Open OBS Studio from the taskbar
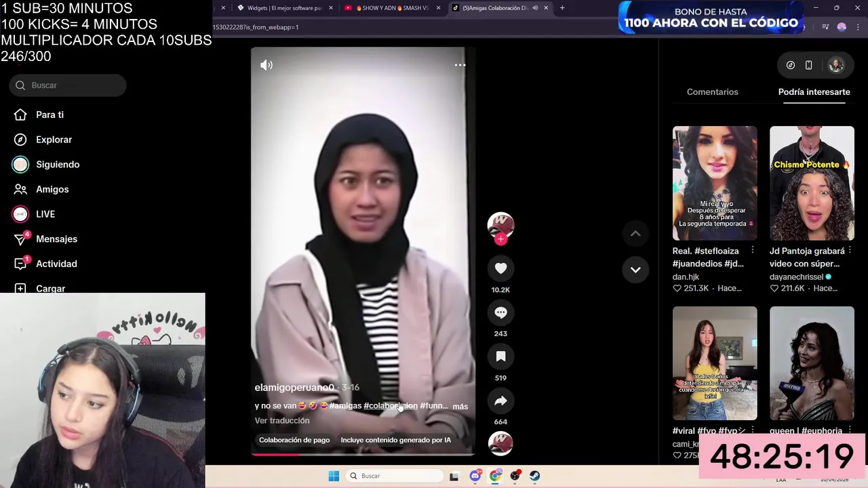868x488 pixels. (515, 476)
